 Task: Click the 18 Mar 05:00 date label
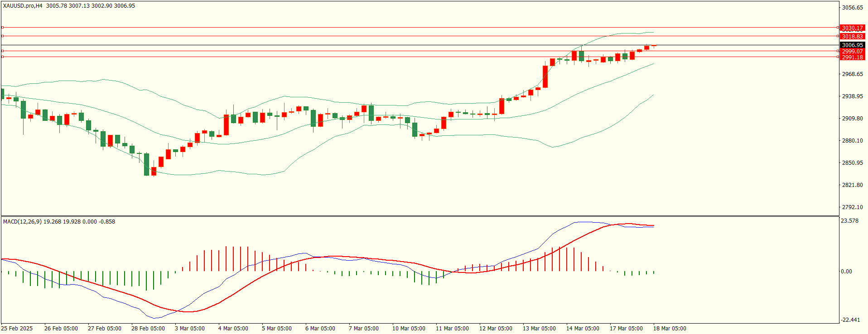coord(670,329)
